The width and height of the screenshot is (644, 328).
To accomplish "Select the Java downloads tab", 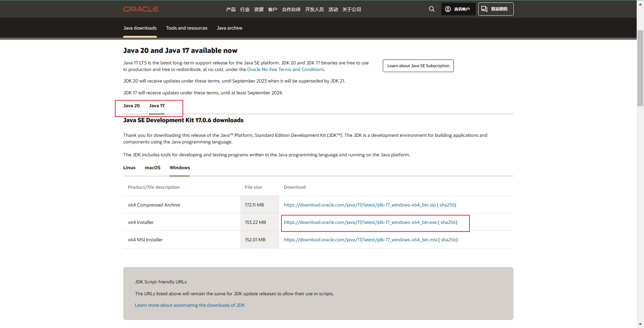I will [140, 28].
